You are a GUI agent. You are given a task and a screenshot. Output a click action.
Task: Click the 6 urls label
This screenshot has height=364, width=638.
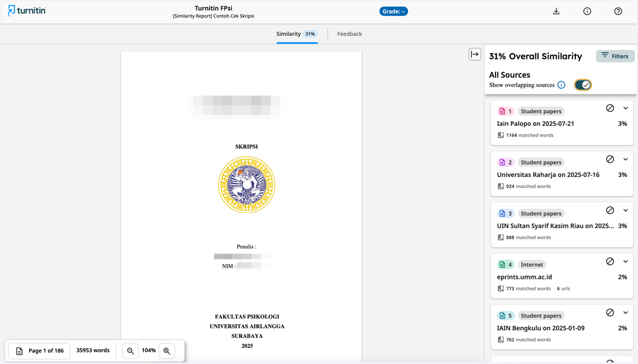(564, 289)
